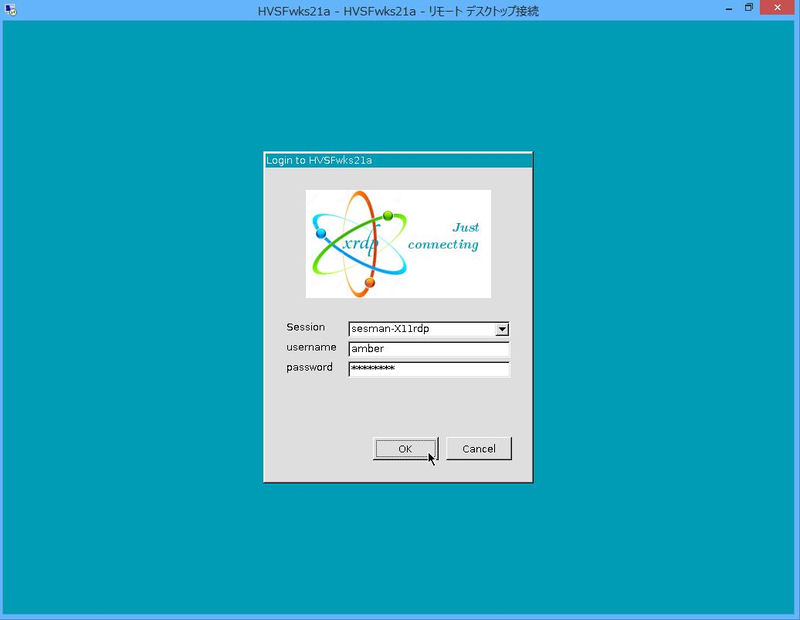Click the 'Login to HVSFwks21a' dialog title bar
This screenshot has height=620, width=800.
tap(398, 160)
